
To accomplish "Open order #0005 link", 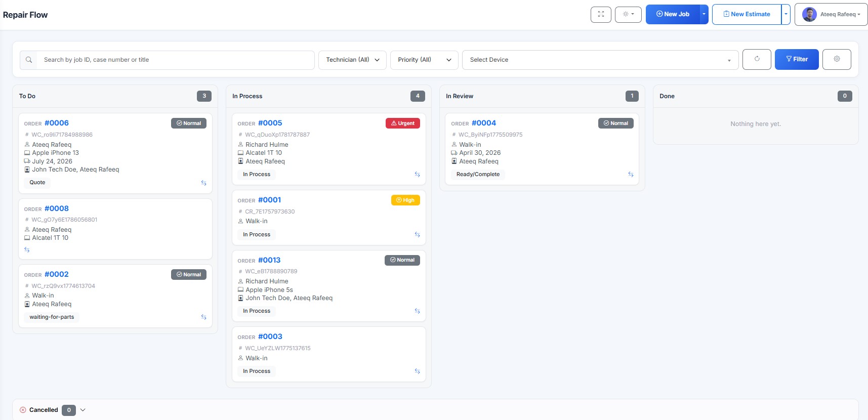I will [270, 123].
